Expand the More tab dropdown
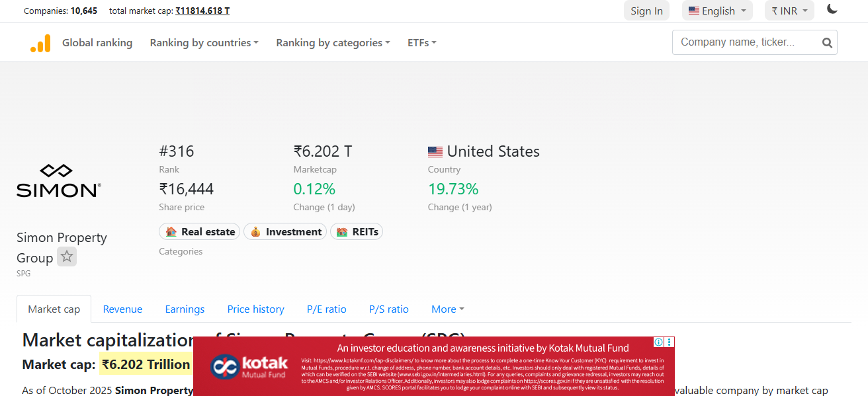Image resolution: width=868 pixels, height=396 pixels. click(x=447, y=309)
